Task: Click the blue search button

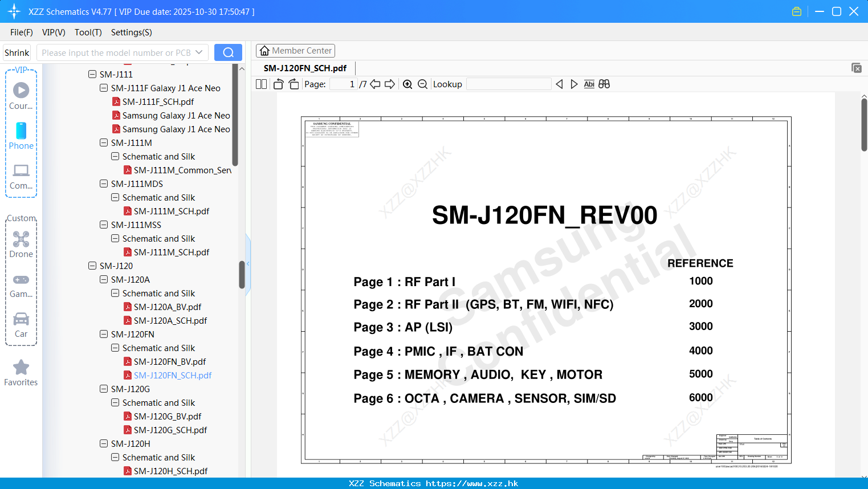Action: pos(228,52)
